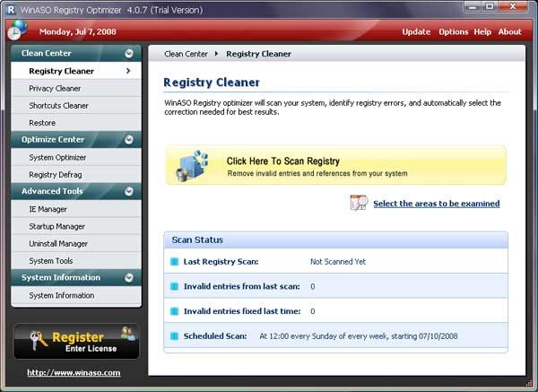538x392 pixels.
Task: Collapse the Clean Center section
Action: click(129, 53)
